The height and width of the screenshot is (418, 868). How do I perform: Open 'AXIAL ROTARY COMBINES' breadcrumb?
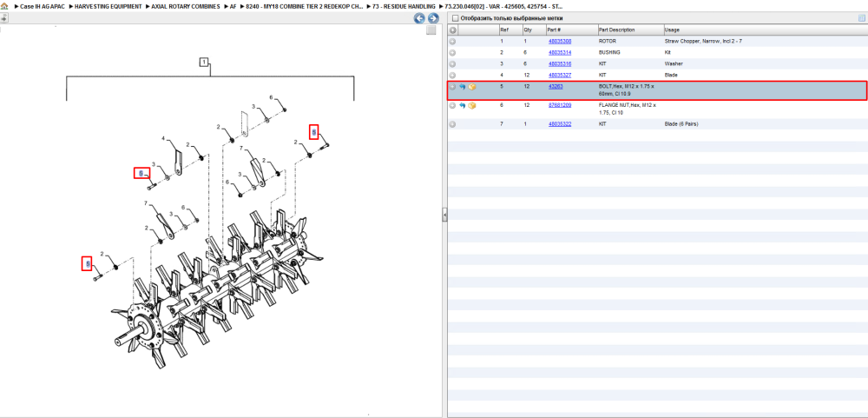tap(186, 7)
